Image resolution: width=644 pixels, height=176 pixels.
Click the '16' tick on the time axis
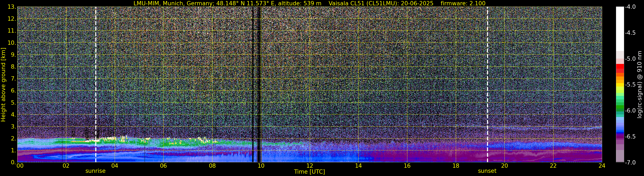point(407,166)
